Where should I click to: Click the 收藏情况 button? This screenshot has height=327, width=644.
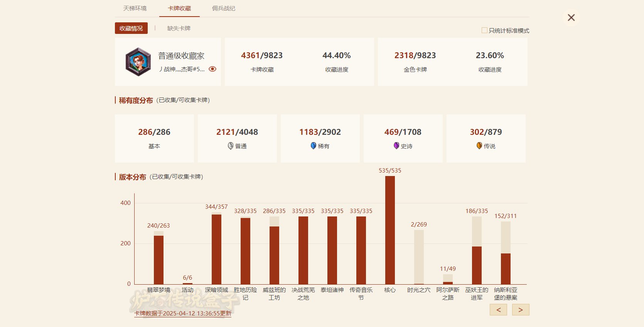click(x=131, y=28)
